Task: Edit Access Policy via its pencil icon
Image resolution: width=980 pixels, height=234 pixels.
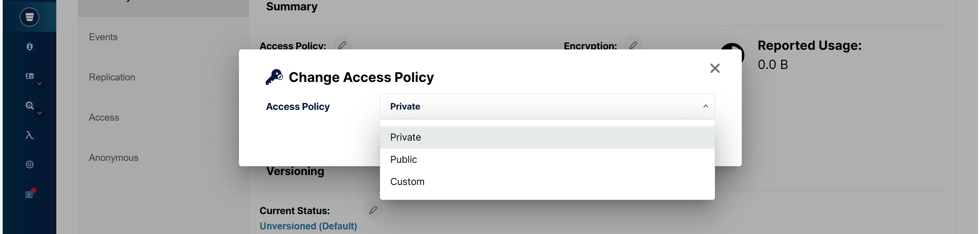Action: point(342,46)
